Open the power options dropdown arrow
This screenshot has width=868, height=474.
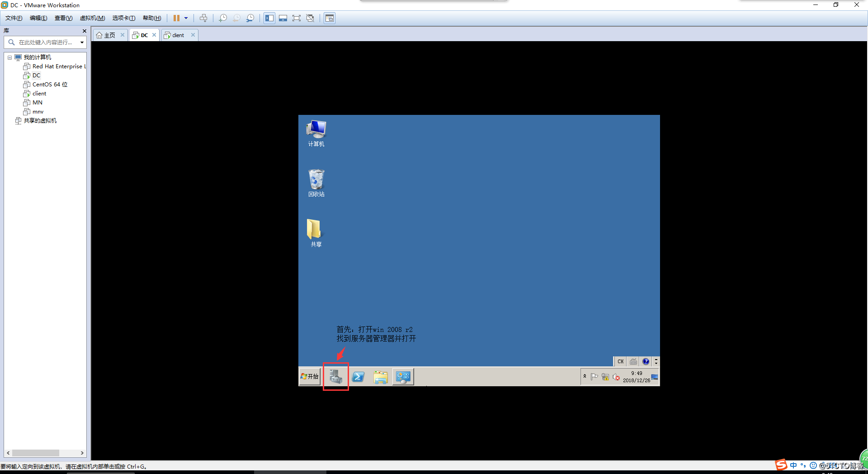point(186,18)
